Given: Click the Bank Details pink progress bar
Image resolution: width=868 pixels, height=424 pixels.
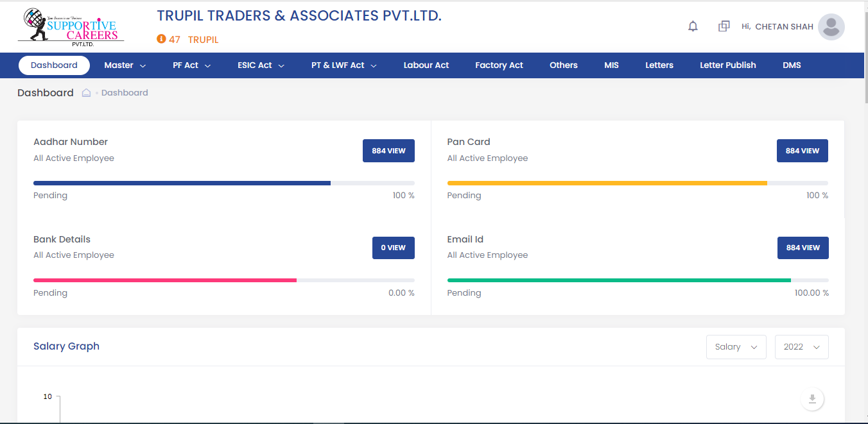Looking at the screenshot, I should pos(165,280).
